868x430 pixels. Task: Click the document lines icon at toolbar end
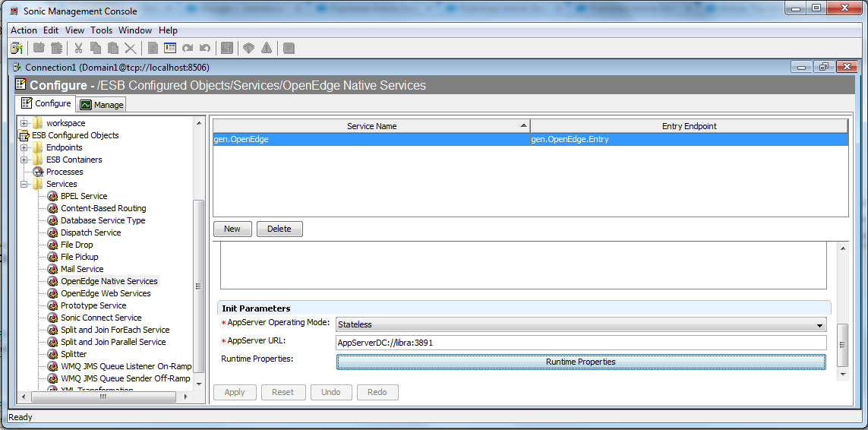tap(289, 48)
